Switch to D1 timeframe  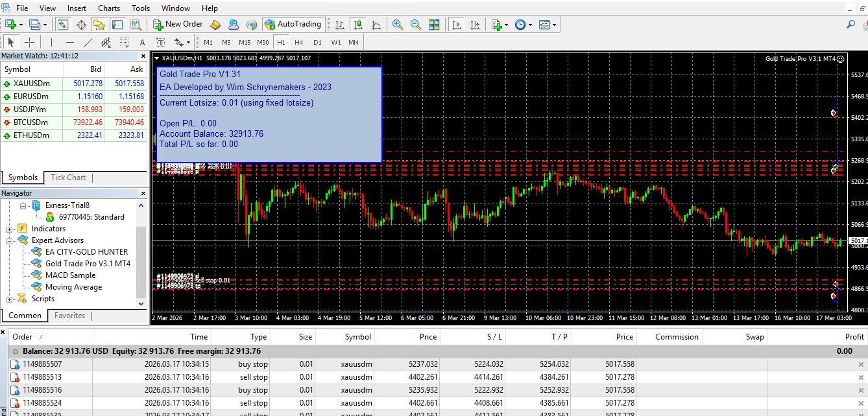[x=317, y=42]
